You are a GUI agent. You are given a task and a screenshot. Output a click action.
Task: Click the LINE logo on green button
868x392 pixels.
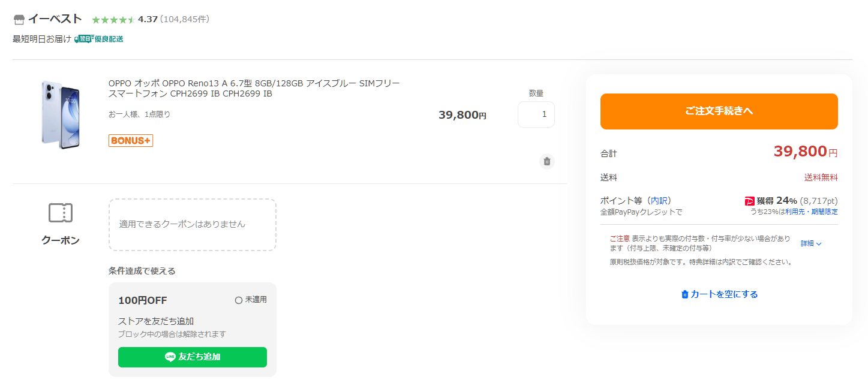click(170, 357)
